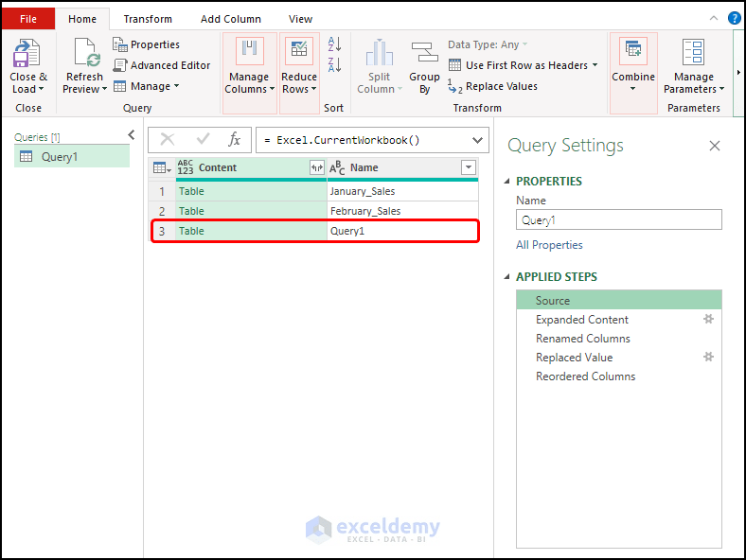Open Expanded Content step settings gear
The width and height of the screenshot is (746, 560).
[x=709, y=319]
